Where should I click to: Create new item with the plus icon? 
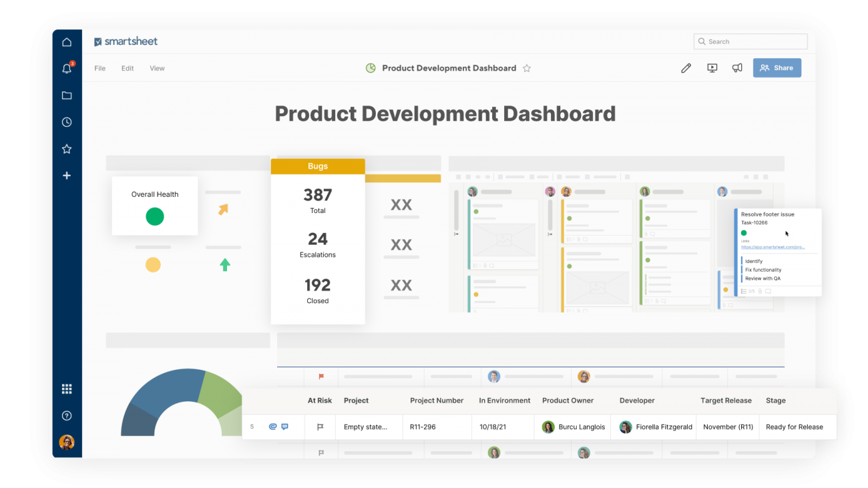[x=66, y=175]
